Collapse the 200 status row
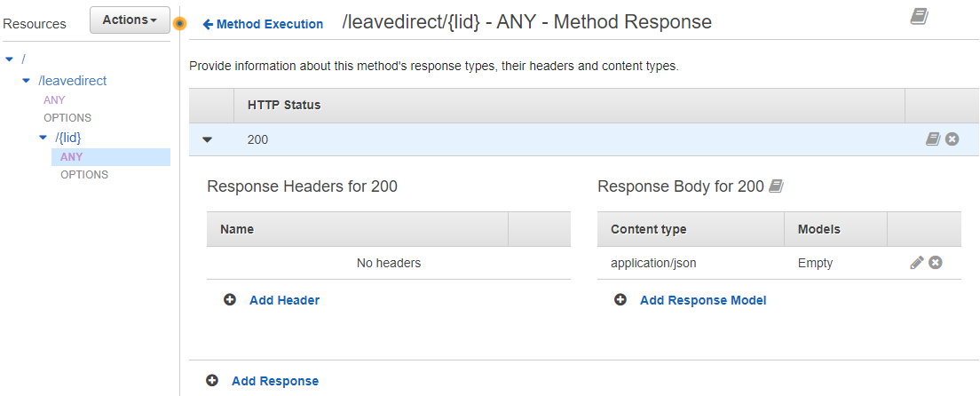 pyautogui.click(x=208, y=140)
